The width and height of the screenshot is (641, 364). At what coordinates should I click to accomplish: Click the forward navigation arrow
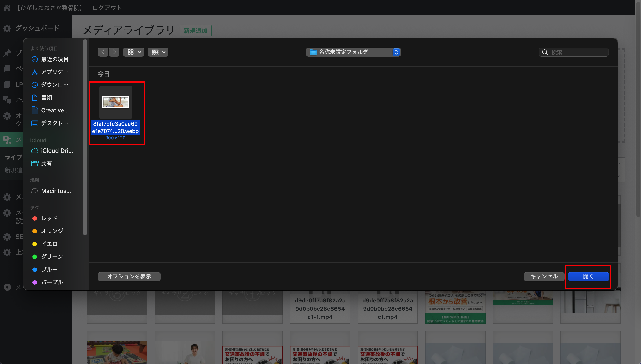[x=114, y=52]
